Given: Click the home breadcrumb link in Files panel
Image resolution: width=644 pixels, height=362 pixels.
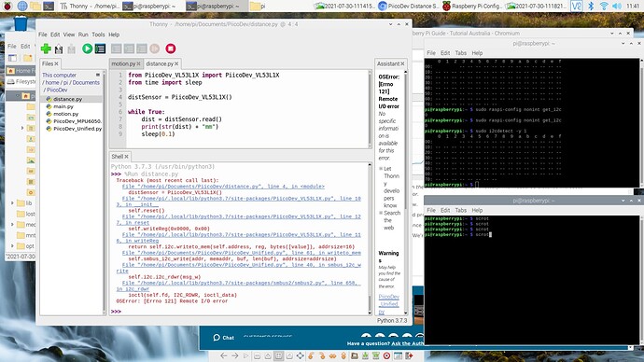Looking at the screenshot, I should tap(52, 82).
